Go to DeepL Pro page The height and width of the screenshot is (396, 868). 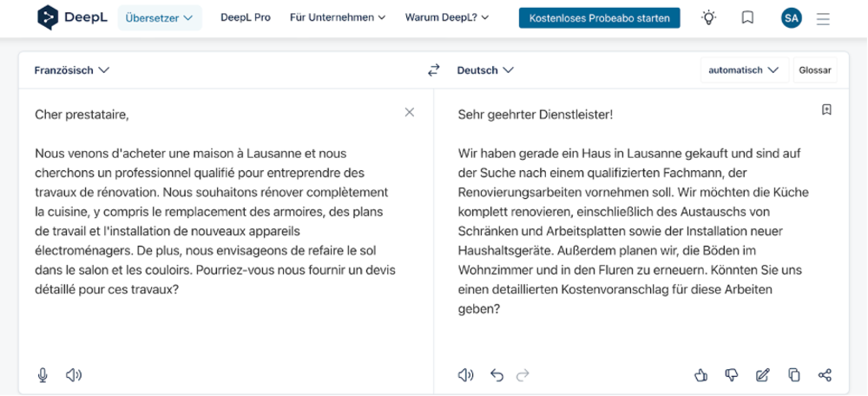click(246, 17)
